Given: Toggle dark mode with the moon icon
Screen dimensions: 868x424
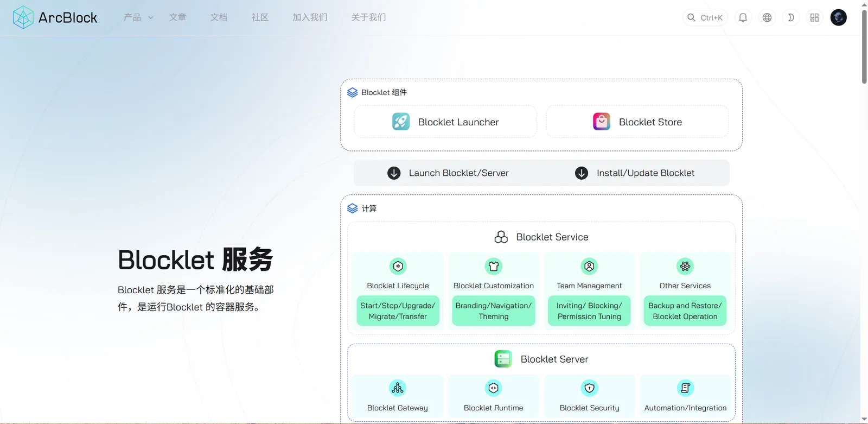Looking at the screenshot, I should [x=791, y=17].
